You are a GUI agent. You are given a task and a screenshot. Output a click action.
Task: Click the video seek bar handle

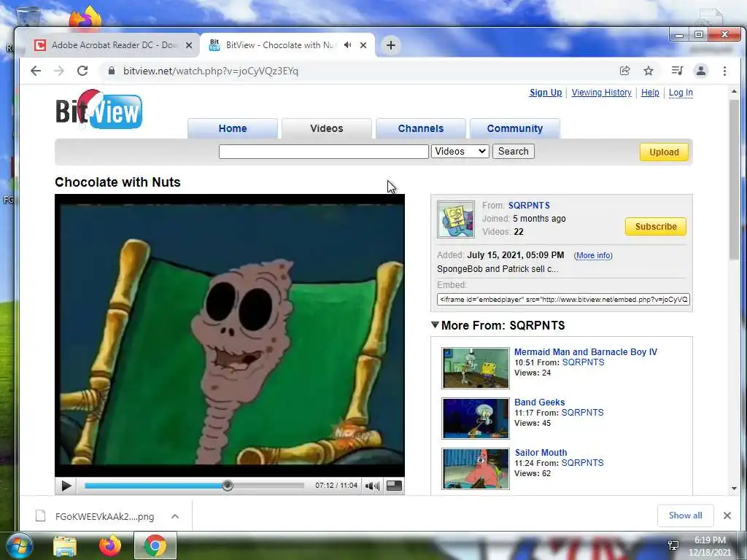[228, 485]
